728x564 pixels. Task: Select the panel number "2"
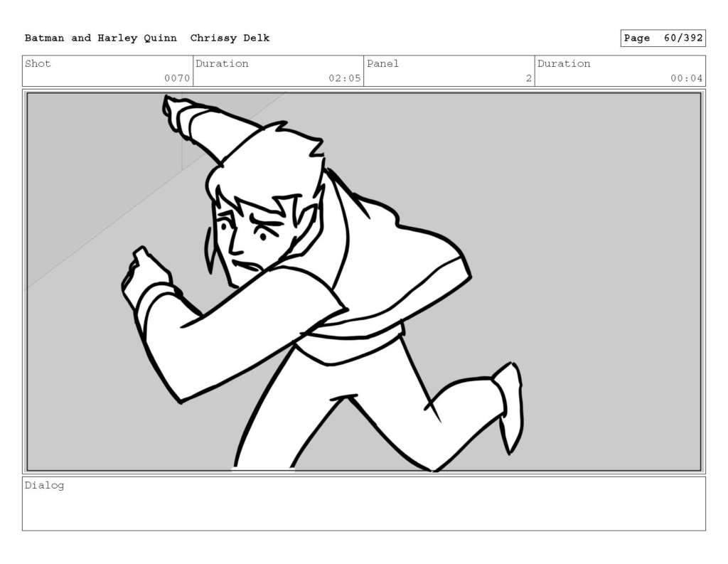click(x=529, y=78)
